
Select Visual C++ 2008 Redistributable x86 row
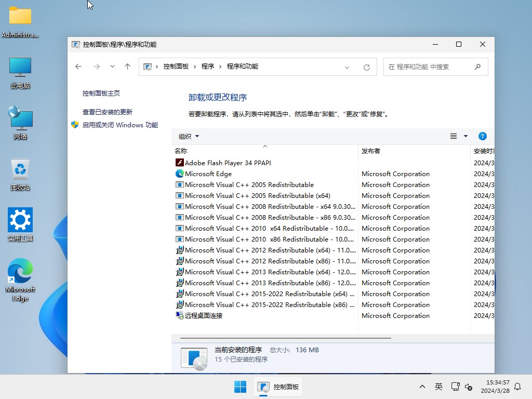pyautogui.click(x=334, y=217)
